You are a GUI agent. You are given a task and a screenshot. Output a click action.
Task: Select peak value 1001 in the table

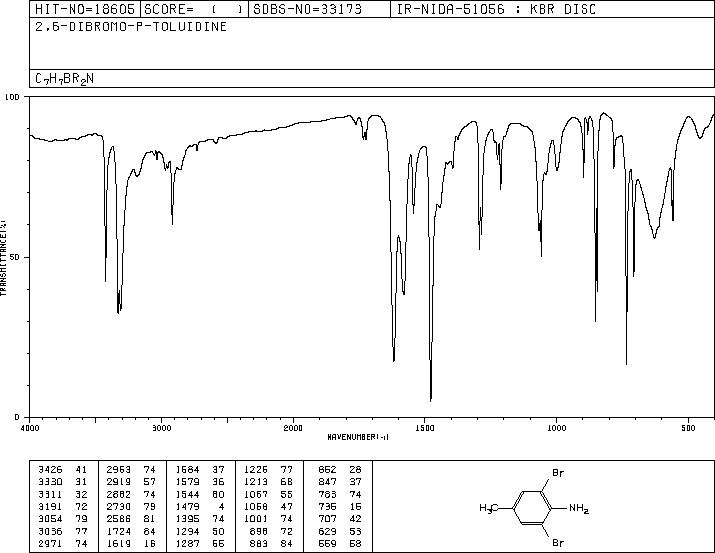(x=256, y=519)
